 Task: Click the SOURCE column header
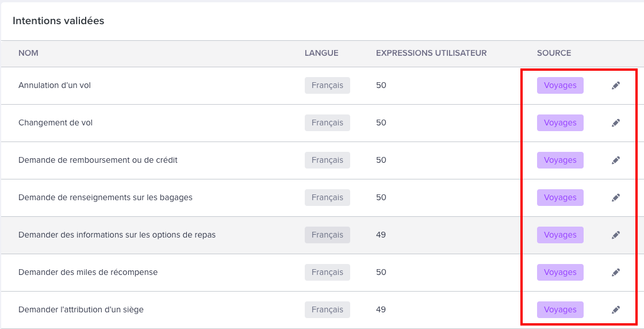coord(554,53)
